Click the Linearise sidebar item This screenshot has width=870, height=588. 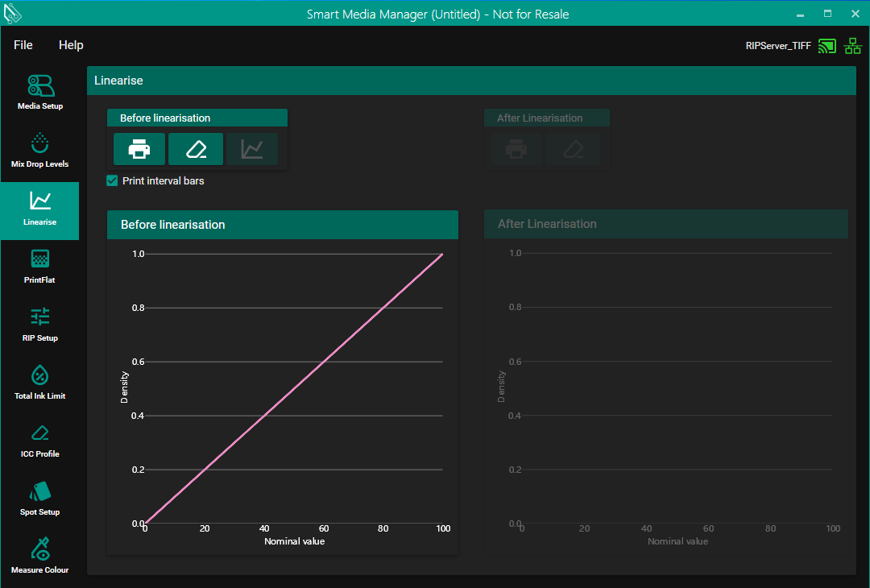click(39, 209)
